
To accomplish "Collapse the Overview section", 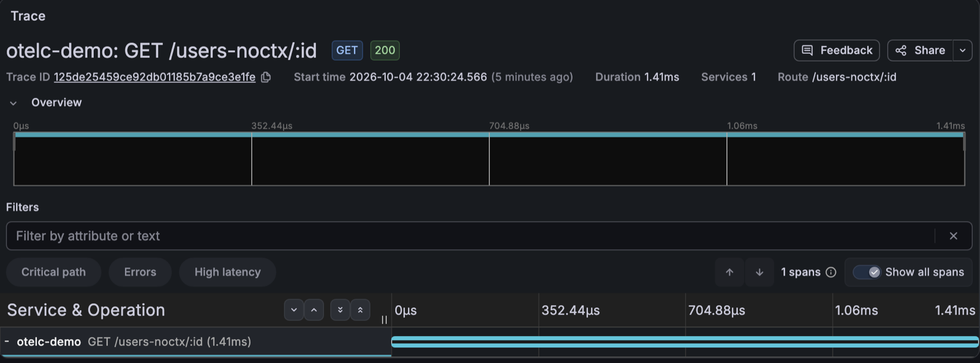I will pos(13,103).
